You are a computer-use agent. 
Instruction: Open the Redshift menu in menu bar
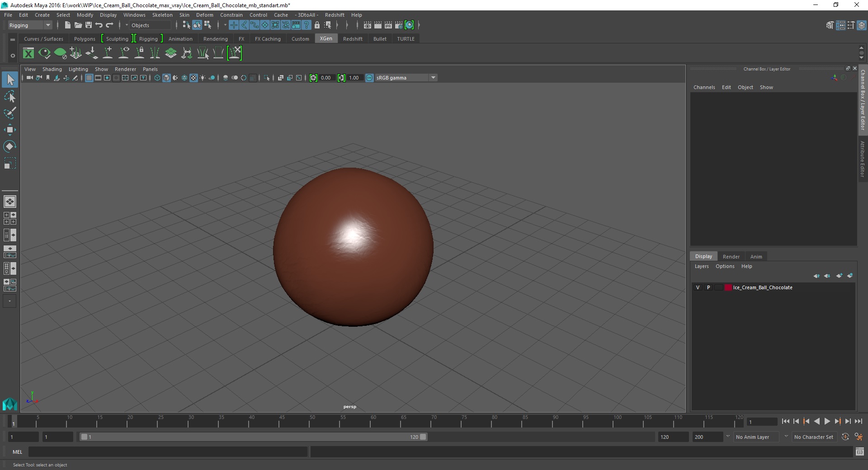coord(335,15)
